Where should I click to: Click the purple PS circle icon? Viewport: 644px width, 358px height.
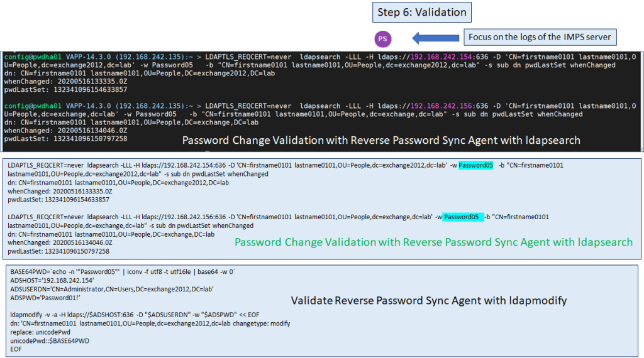tap(383, 39)
